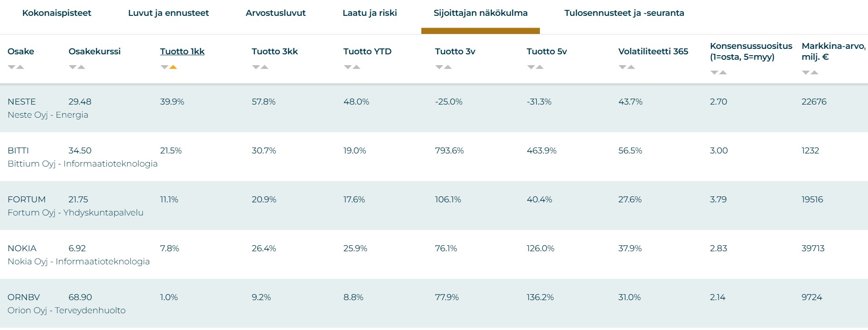
Task: Open the Kokonaispisteet tab
Action: point(57,13)
